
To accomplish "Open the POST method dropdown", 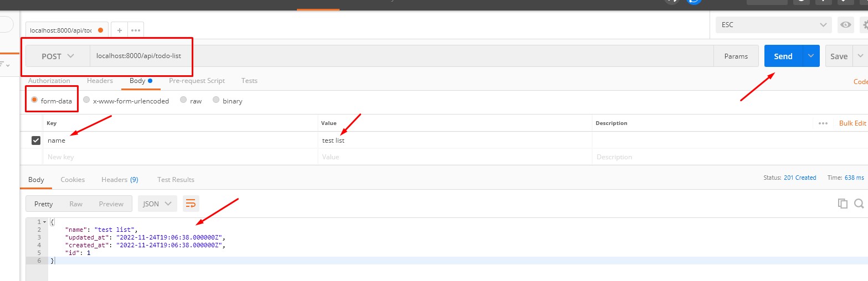I will (x=58, y=56).
